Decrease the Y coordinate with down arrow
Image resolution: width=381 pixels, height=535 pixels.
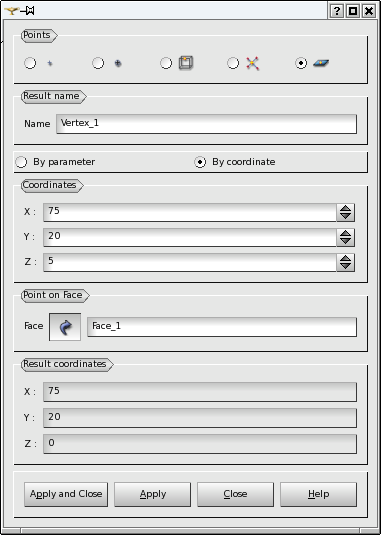tap(346, 241)
